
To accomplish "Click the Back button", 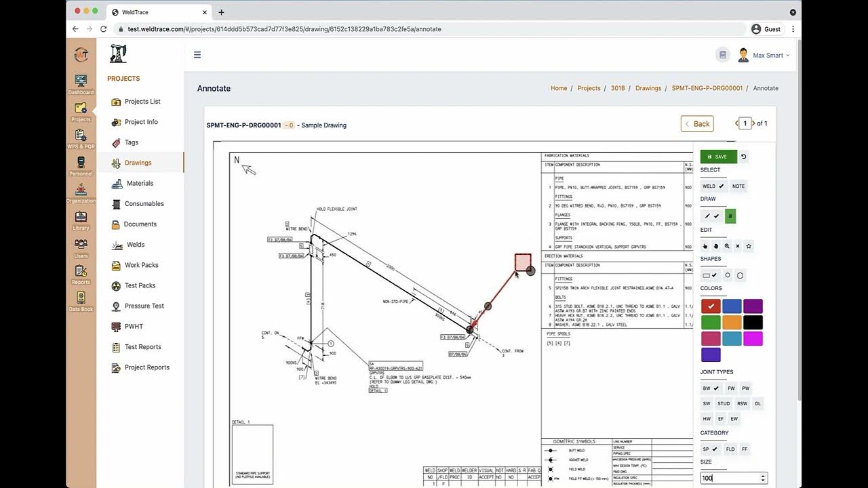I will [697, 123].
